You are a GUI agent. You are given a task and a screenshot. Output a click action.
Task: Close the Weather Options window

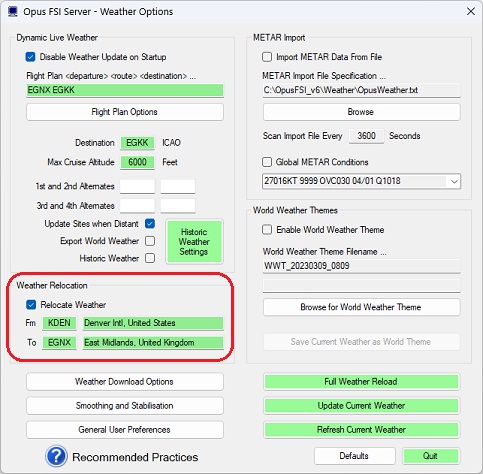(471, 11)
